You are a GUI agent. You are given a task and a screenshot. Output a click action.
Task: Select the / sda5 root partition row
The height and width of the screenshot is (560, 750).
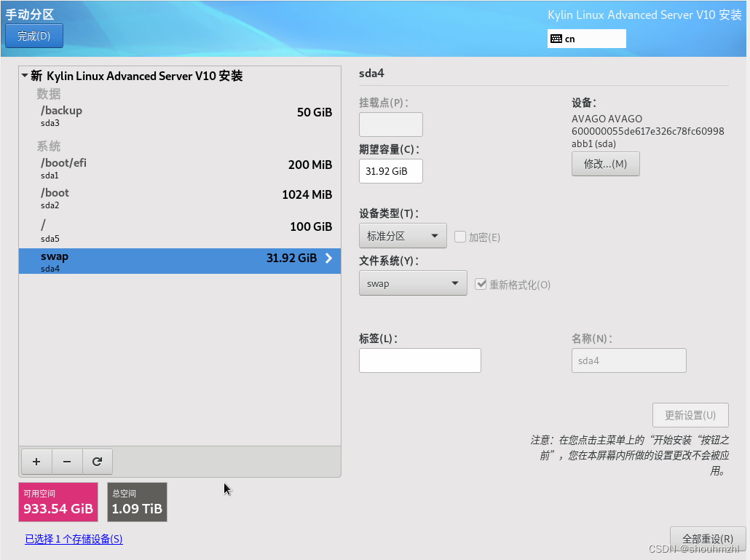click(x=180, y=231)
